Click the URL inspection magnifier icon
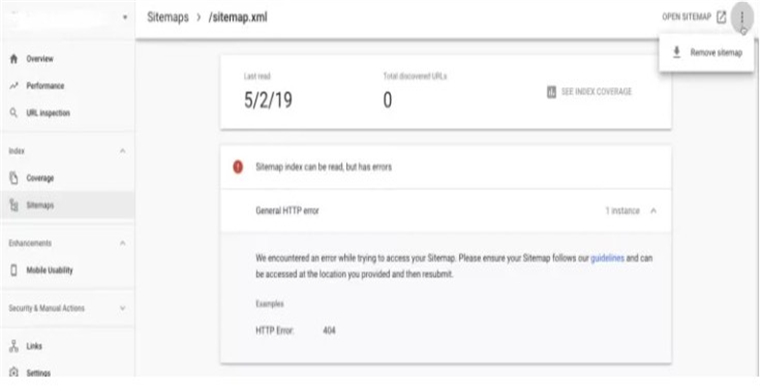The width and height of the screenshot is (760, 391). pyautogui.click(x=14, y=113)
